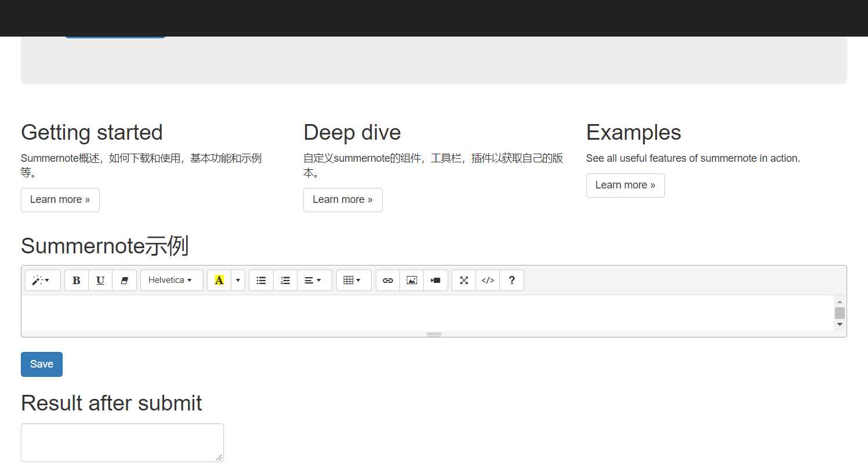Click Learn more under Deep dive
This screenshot has height=476, width=868.
coord(343,200)
